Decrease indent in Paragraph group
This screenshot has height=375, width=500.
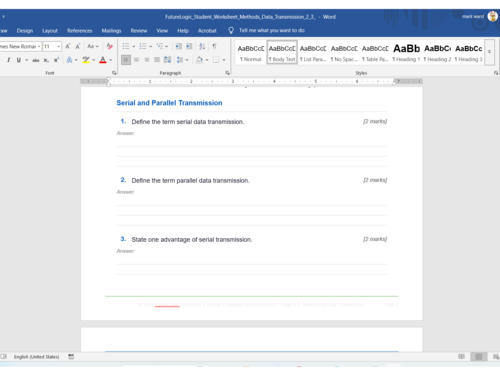(x=179, y=46)
